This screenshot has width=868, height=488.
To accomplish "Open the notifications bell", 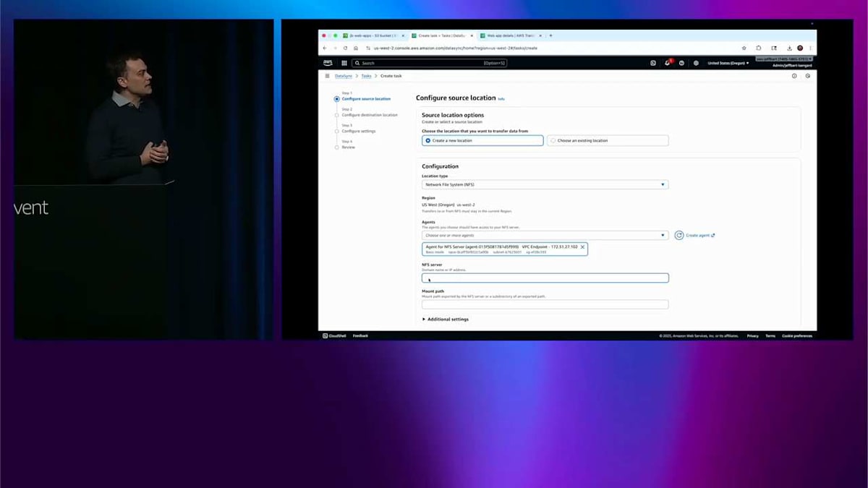I will [668, 63].
